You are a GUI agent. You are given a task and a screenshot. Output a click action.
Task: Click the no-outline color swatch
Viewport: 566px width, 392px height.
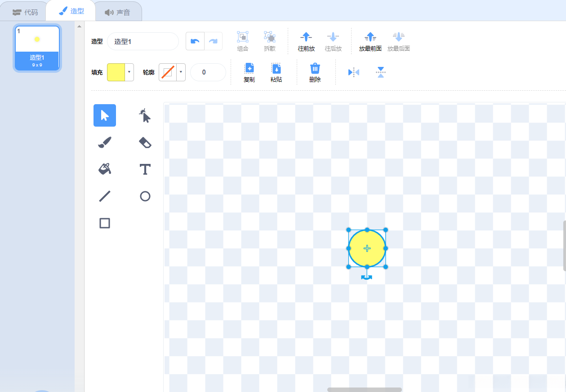pos(168,72)
